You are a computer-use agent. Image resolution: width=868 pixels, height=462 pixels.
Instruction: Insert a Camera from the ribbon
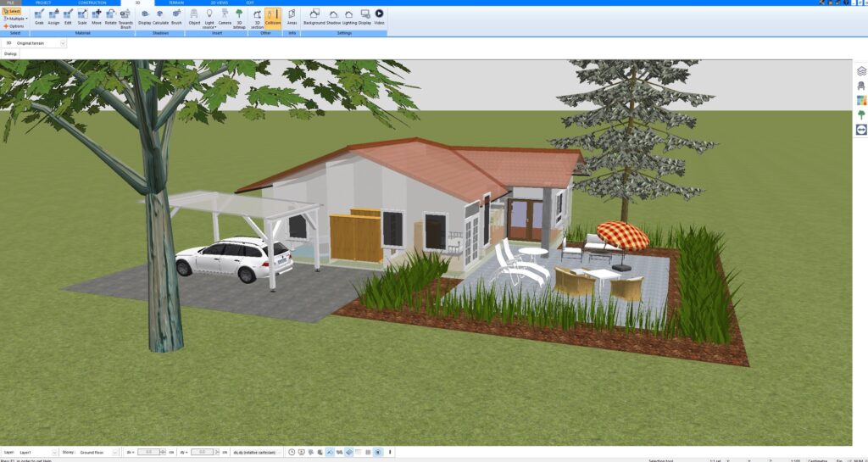click(x=225, y=16)
